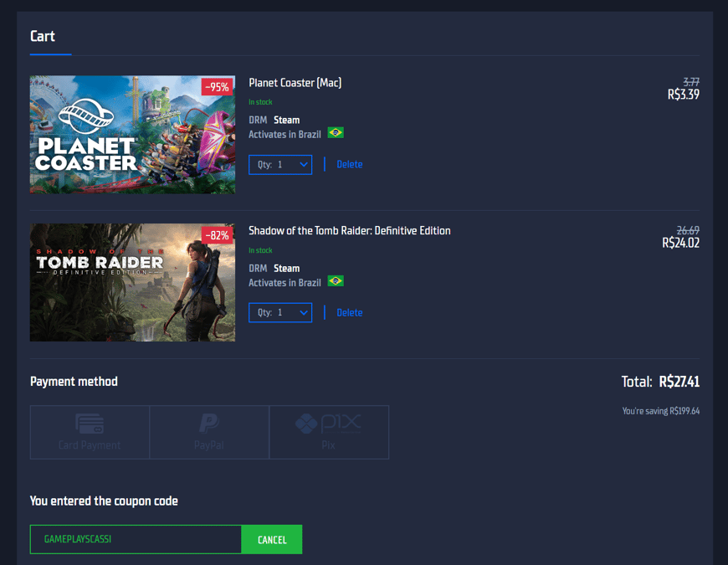Open quantity dropdown for Planet Coaster
Viewport: 728px width, 565px height.
click(x=280, y=165)
